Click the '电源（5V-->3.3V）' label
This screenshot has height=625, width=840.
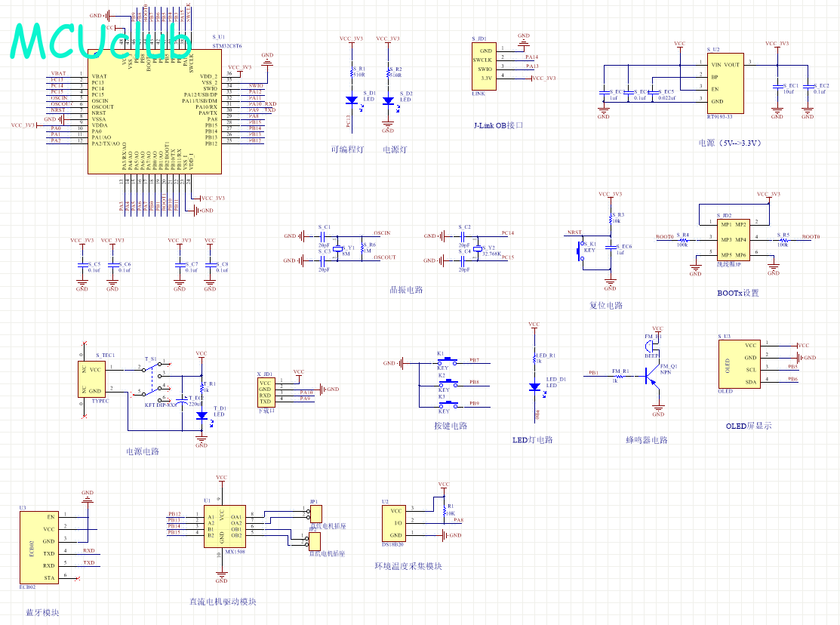pyautogui.click(x=730, y=143)
